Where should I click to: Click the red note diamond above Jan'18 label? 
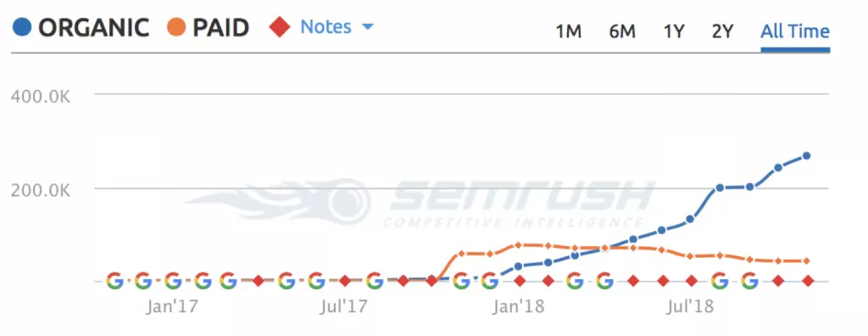(x=520, y=281)
